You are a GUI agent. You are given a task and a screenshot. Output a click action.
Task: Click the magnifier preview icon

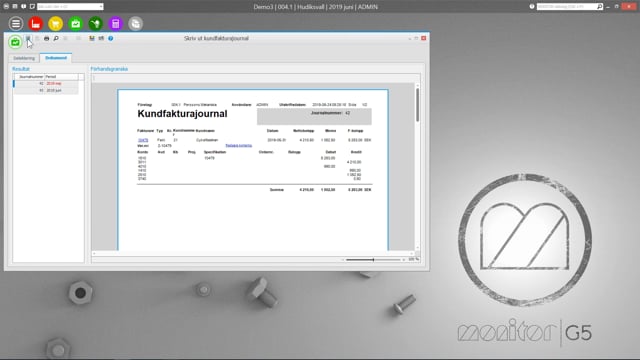[x=56, y=38]
